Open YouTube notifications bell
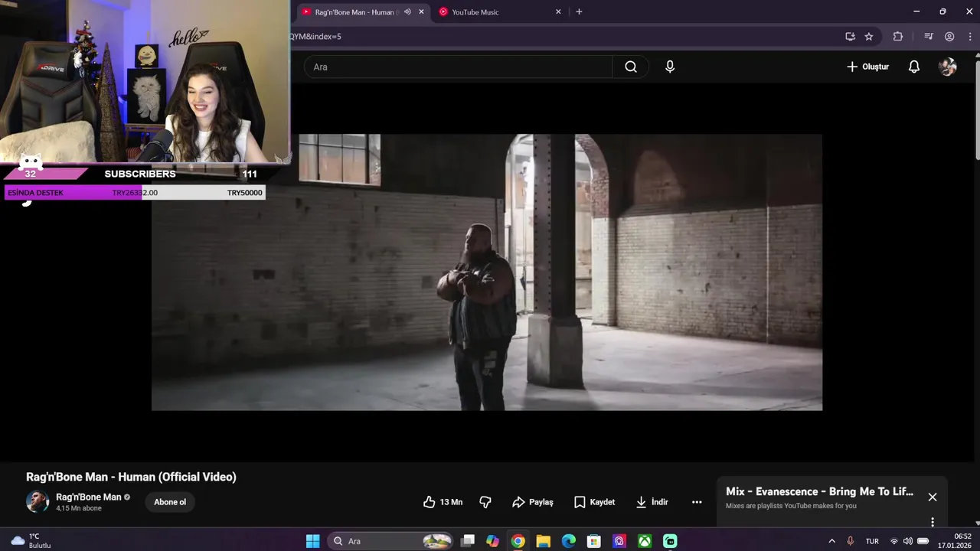980x551 pixels. [914, 67]
